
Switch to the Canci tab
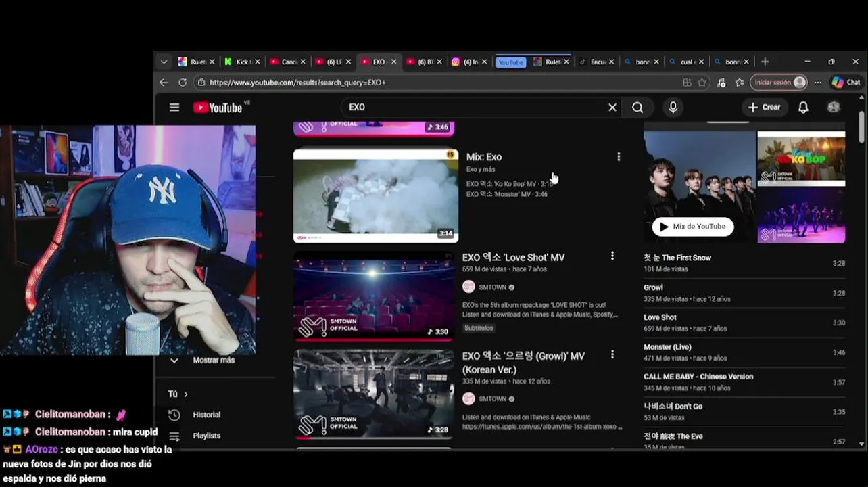click(x=288, y=62)
